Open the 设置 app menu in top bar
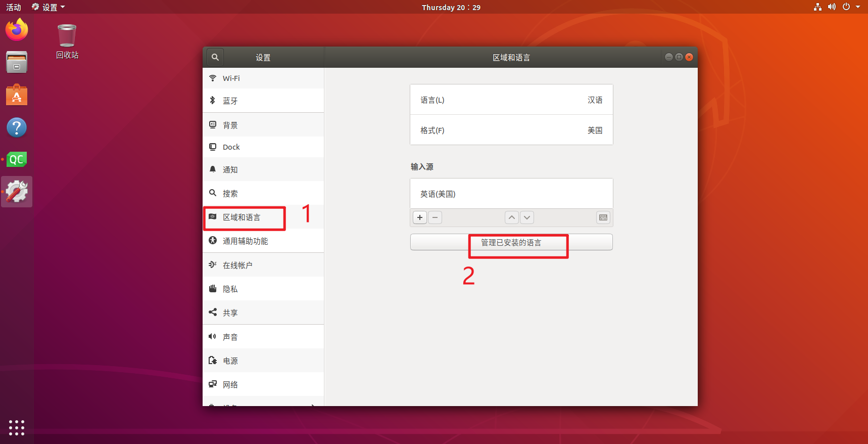868x444 pixels. [49, 7]
